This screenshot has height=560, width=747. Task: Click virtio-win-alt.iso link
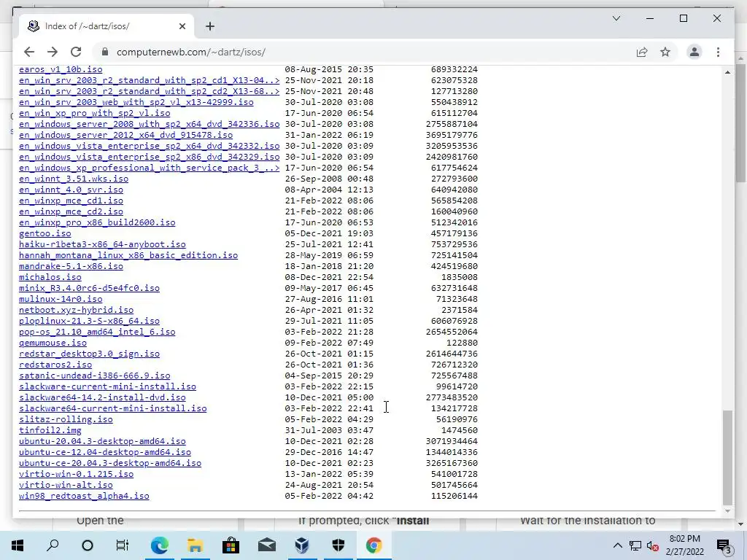(x=66, y=485)
